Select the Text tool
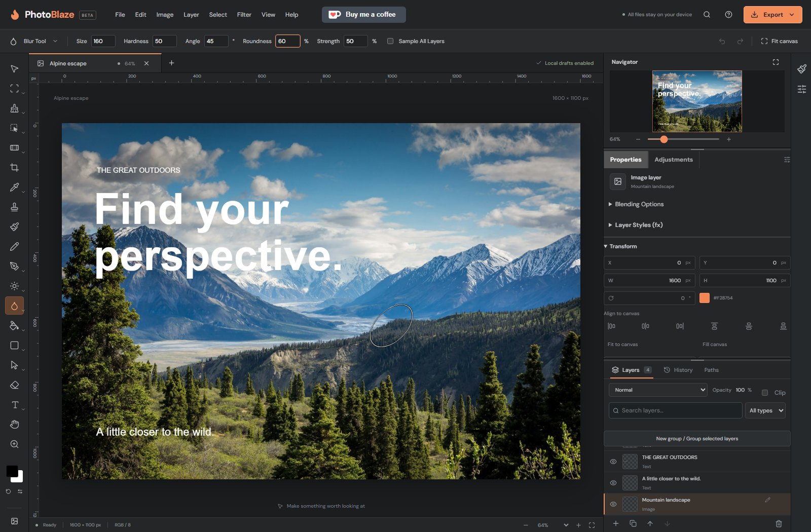The width and height of the screenshot is (811, 532). click(x=14, y=405)
